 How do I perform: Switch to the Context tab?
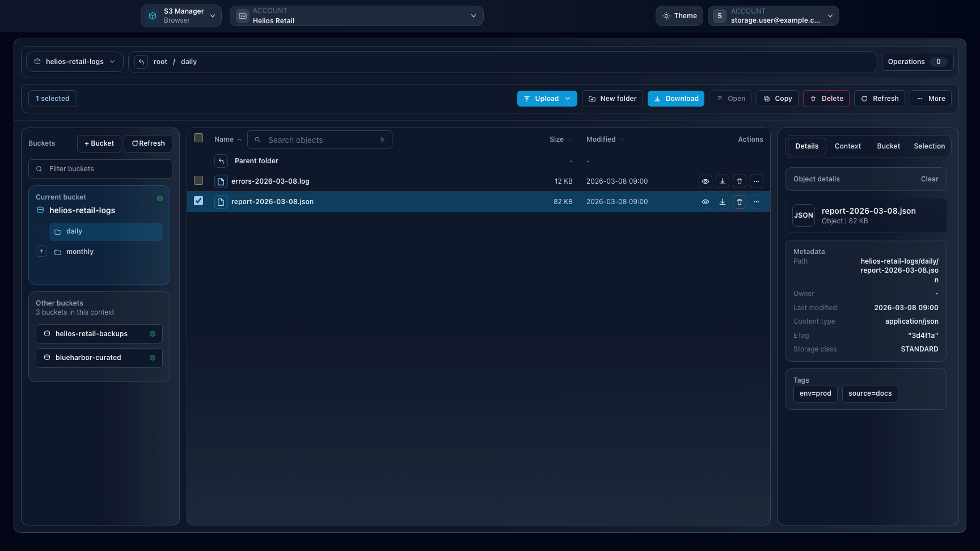tap(847, 146)
